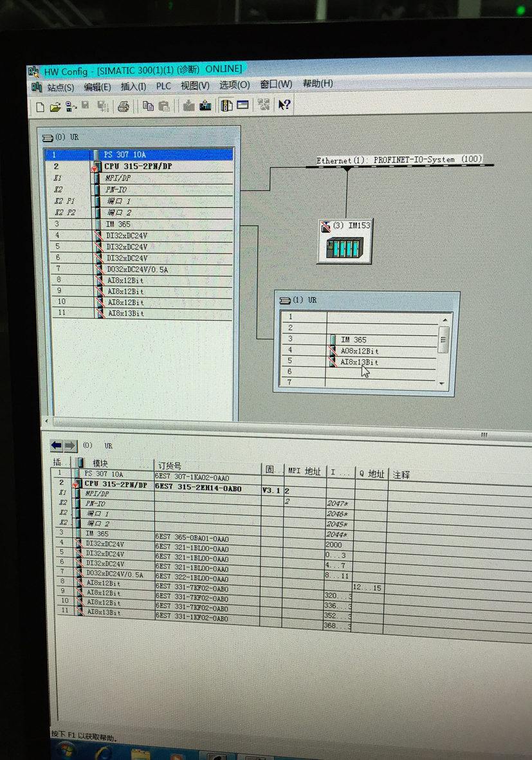Click the context Help arrow icon
This screenshot has height=760, width=532.
tap(284, 104)
